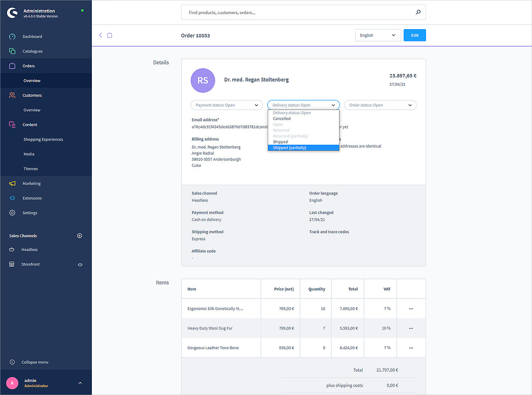Image resolution: width=532 pixels, height=395 pixels.
Task: Click the Extensions plug icon
Action: (12, 198)
